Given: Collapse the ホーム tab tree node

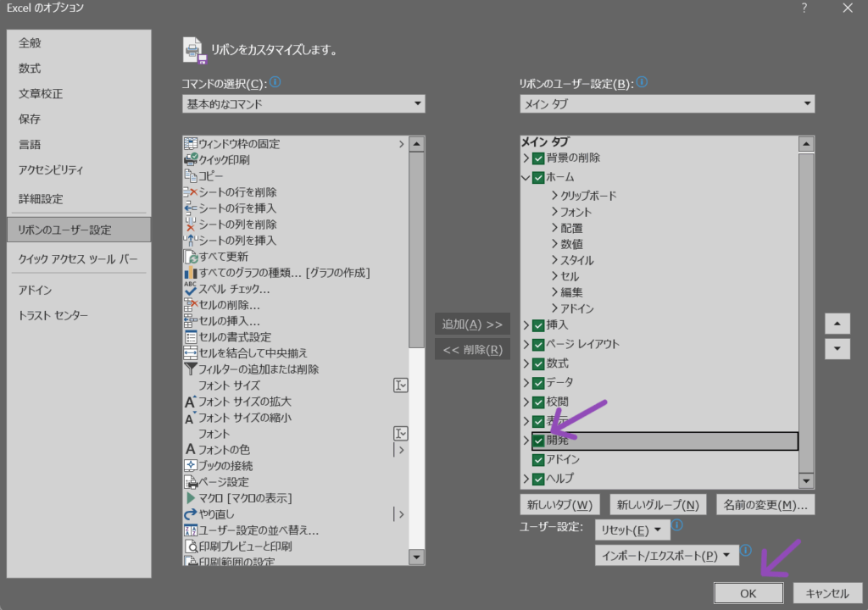Looking at the screenshot, I should click(526, 178).
